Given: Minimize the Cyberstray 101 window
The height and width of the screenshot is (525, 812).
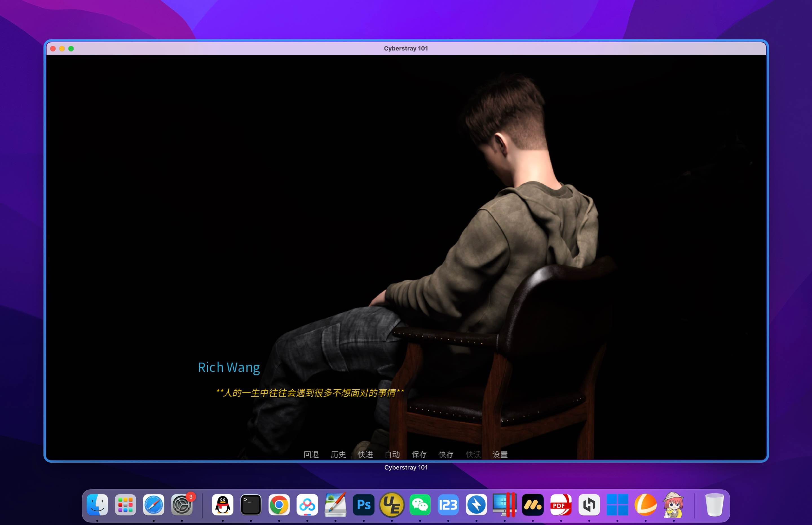Looking at the screenshot, I should 62,49.
